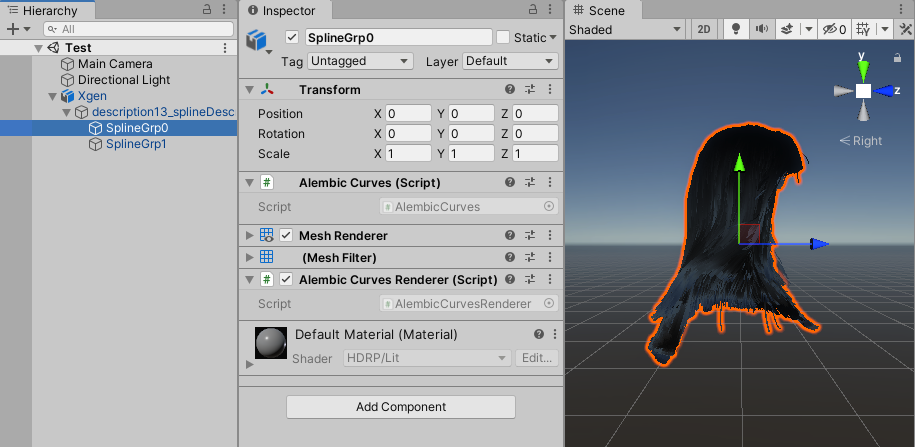Click the Inspector panel lock icon

[530, 9]
